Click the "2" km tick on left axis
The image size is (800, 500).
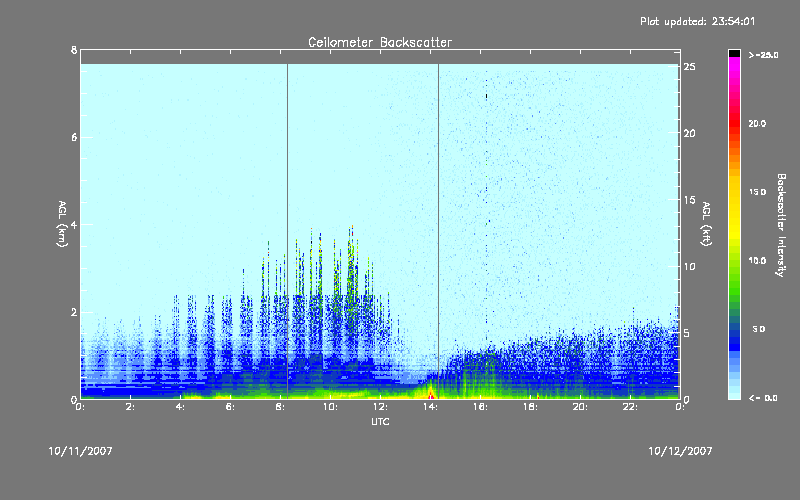pos(74,312)
